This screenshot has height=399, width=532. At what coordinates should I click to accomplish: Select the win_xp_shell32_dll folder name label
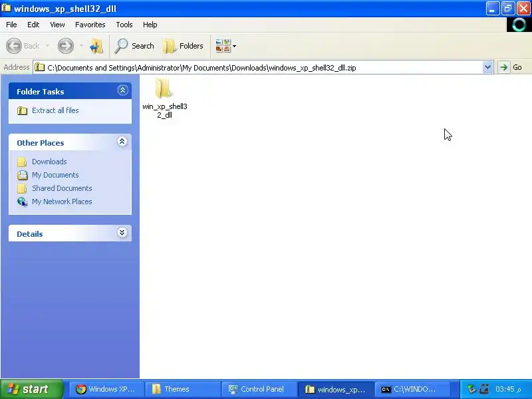[164, 110]
